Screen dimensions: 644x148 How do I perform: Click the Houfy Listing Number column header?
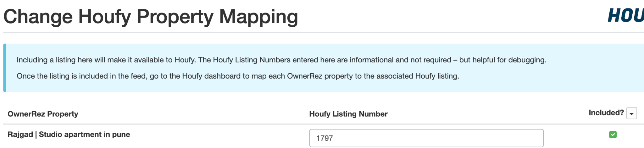click(x=348, y=114)
